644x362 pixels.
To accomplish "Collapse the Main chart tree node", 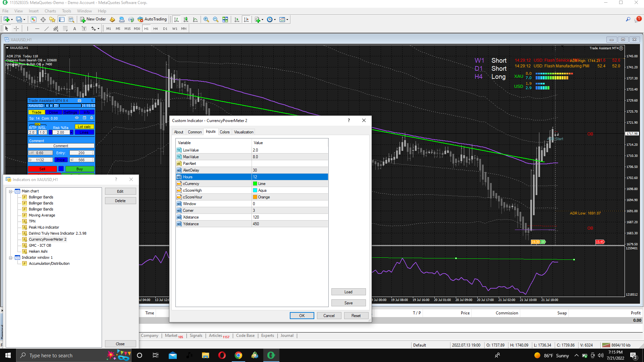I will click(11, 191).
